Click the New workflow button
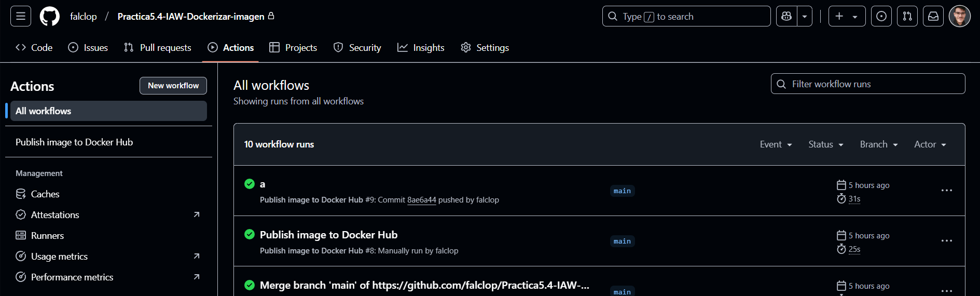This screenshot has height=296, width=980. (x=173, y=86)
